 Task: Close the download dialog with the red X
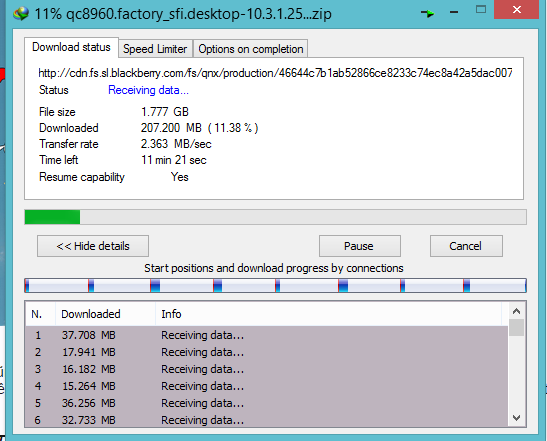point(517,9)
